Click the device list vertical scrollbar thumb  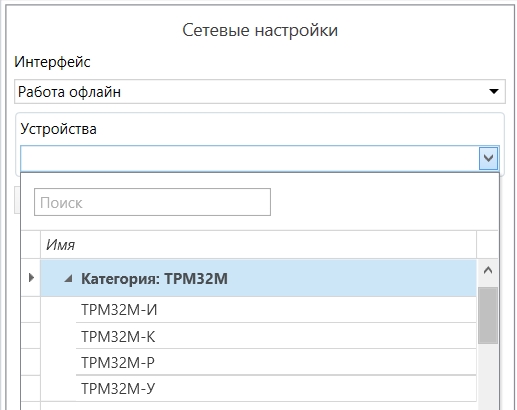pyautogui.click(x=488, y=315)
